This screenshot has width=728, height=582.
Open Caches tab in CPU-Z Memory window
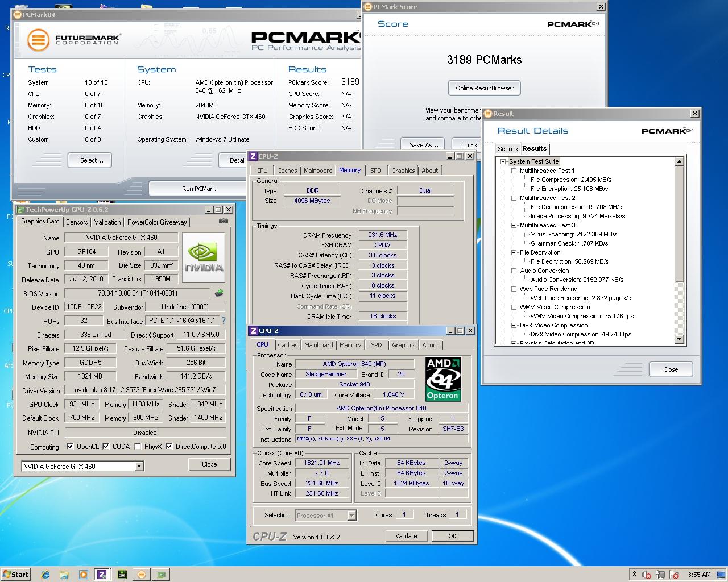[287, 171]
